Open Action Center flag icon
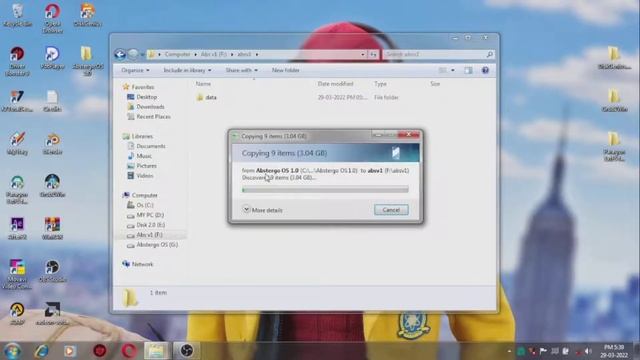 click(x=543, y=351)
